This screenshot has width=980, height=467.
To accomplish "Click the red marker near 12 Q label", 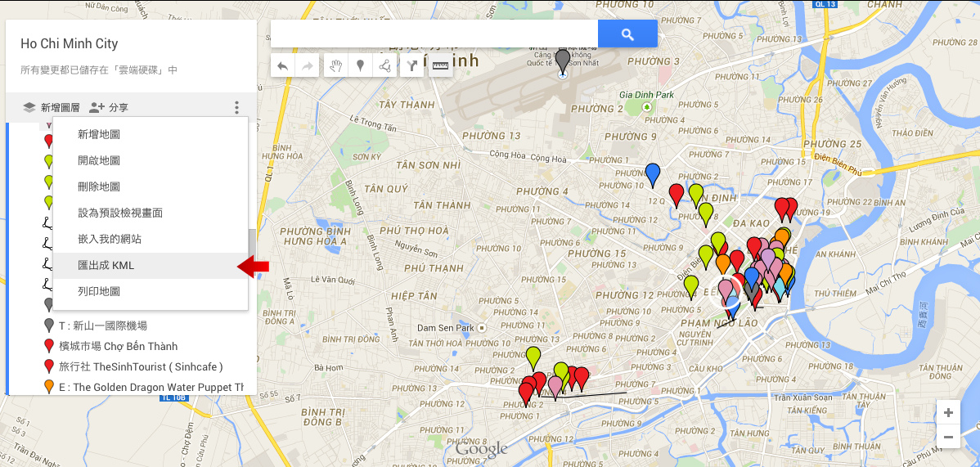I will coord(676,195).
